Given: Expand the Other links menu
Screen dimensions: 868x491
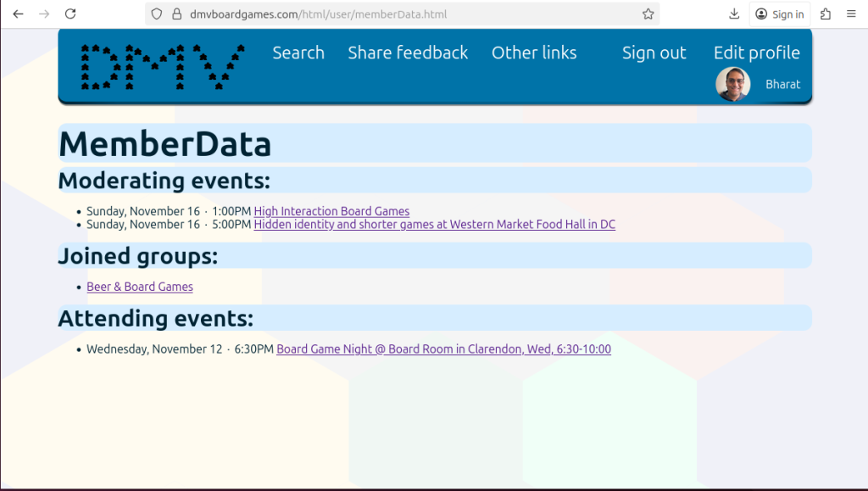Looking at the screenshot, I should click(x=534, y=53).
